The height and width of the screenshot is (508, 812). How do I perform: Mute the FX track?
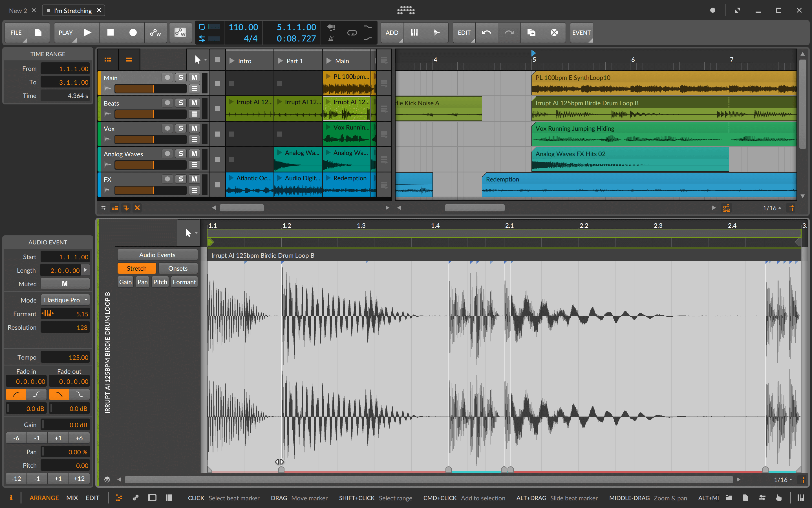pos(194,179)
